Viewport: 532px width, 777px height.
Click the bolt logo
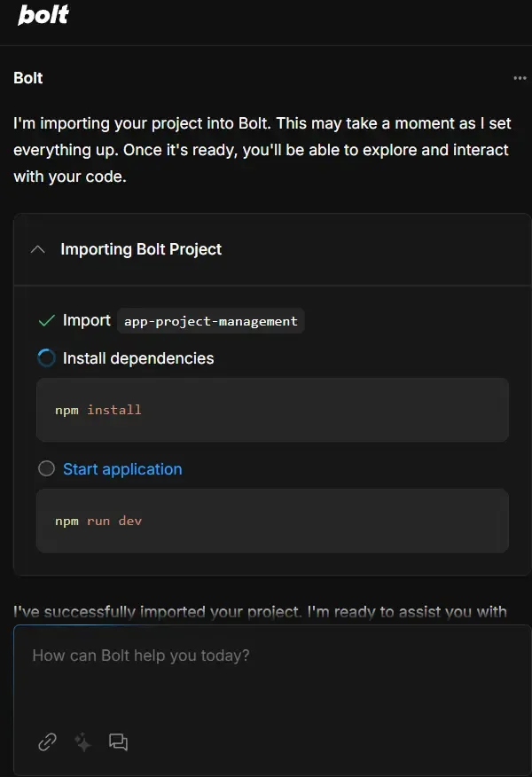point(43,15)
